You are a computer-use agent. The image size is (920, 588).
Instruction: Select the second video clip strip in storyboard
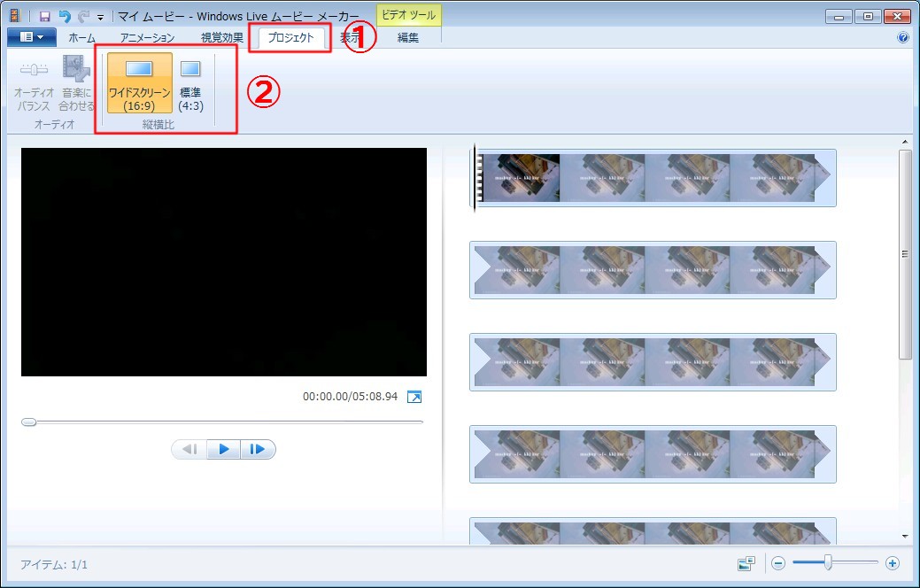[x=653, y=270]
